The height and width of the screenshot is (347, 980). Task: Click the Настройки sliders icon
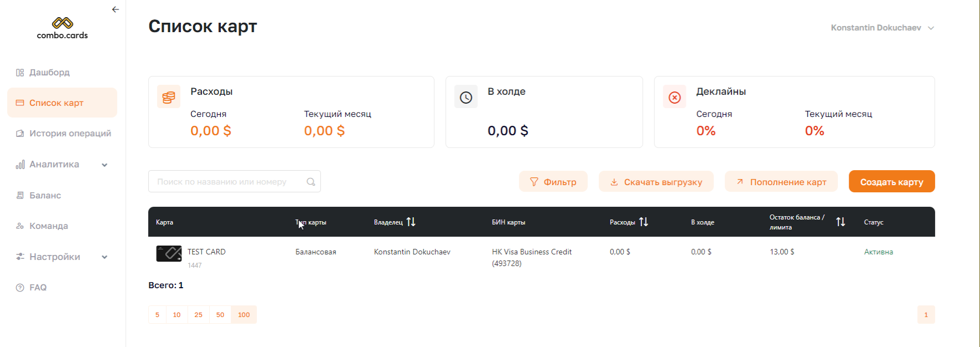point(20,257)
